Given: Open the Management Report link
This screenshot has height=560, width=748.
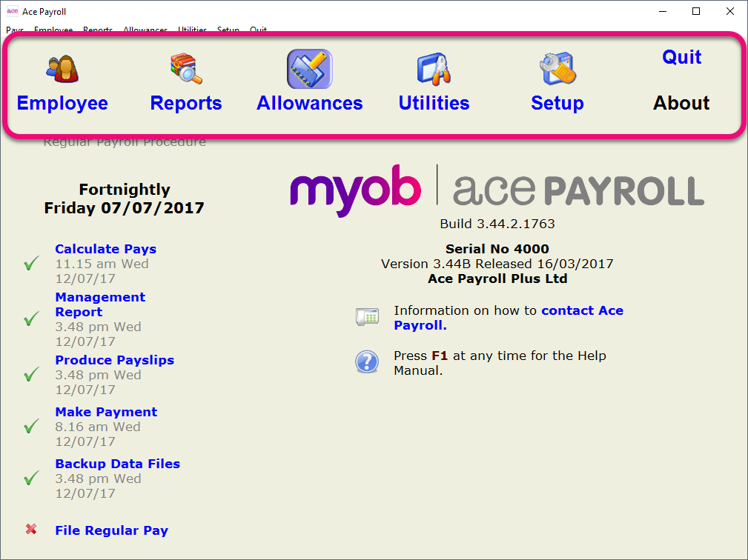Looking at the screenshot, I should coord(100,304).
